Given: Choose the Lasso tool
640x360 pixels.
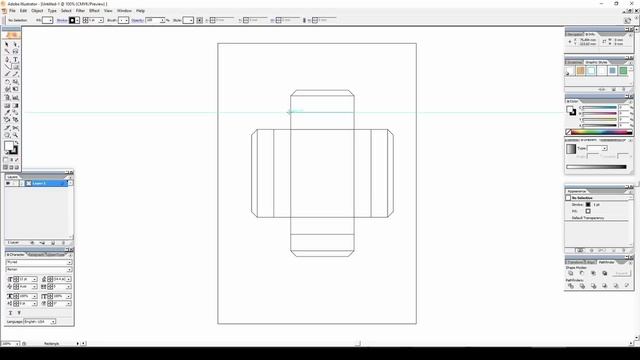Looking at the screenshot, I should click(x=16, y=51).
